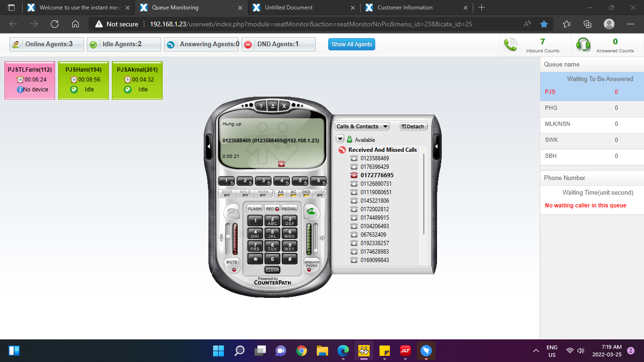Screen dimensions: 644x362
Task: Click the X button atop the softphone
Action: pyautogui.click(x=284, y=106)
